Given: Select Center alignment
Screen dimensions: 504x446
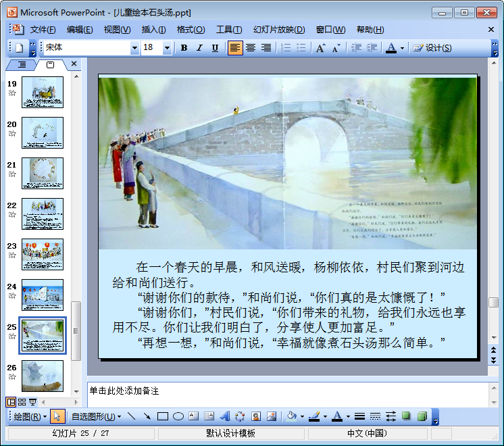Looking at the screenshot, I should point(251,48).
